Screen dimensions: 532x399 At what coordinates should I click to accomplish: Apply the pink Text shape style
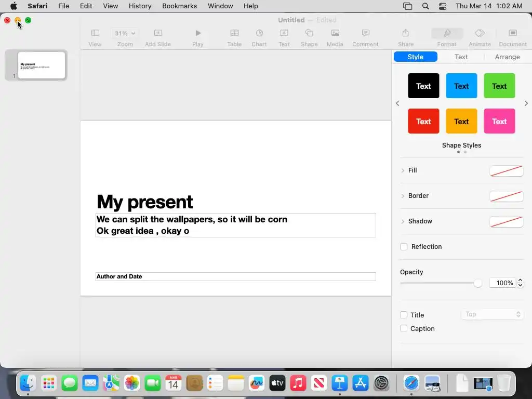pyautogui.click(x=499, y=121)
